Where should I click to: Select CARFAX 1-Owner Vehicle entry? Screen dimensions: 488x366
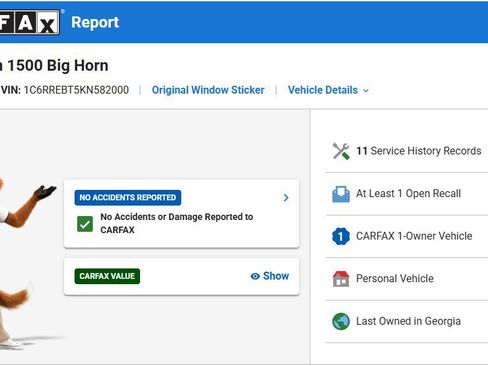[414, 236]
